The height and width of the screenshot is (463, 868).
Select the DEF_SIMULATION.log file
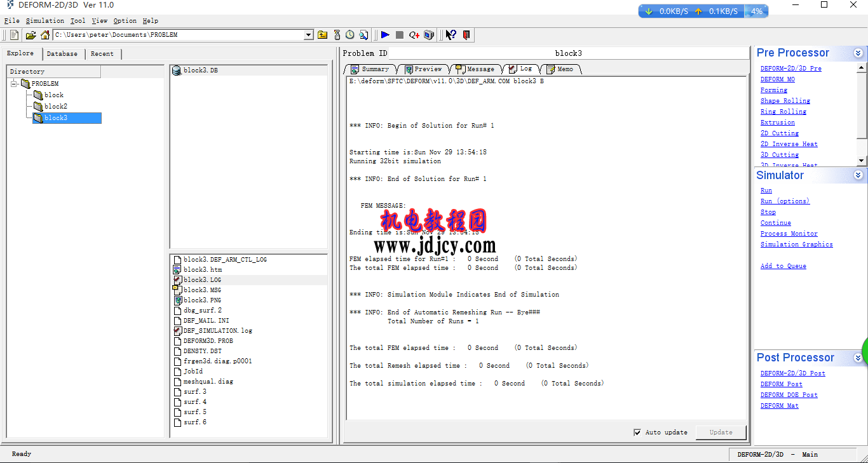click(218, 331)
